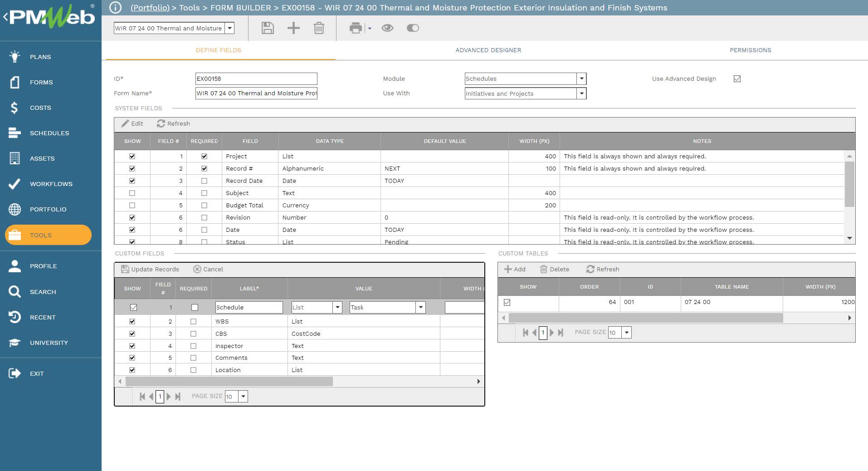Click the info circle icon in header

pyautogui.click(x=116, y=8)
